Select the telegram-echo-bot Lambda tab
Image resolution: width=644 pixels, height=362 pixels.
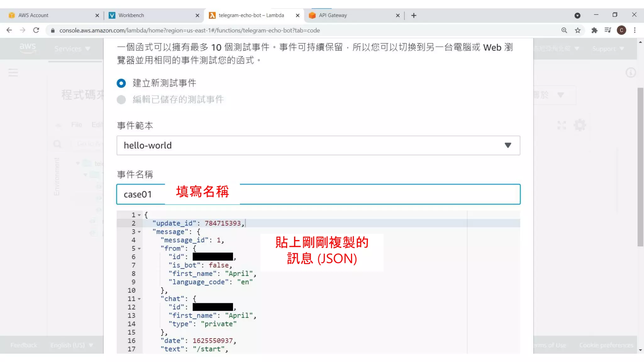[x=254, y=15]
